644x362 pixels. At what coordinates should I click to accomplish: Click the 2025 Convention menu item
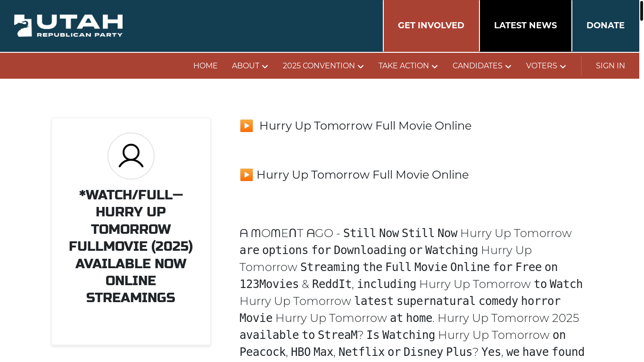click(x=319, y=66)
